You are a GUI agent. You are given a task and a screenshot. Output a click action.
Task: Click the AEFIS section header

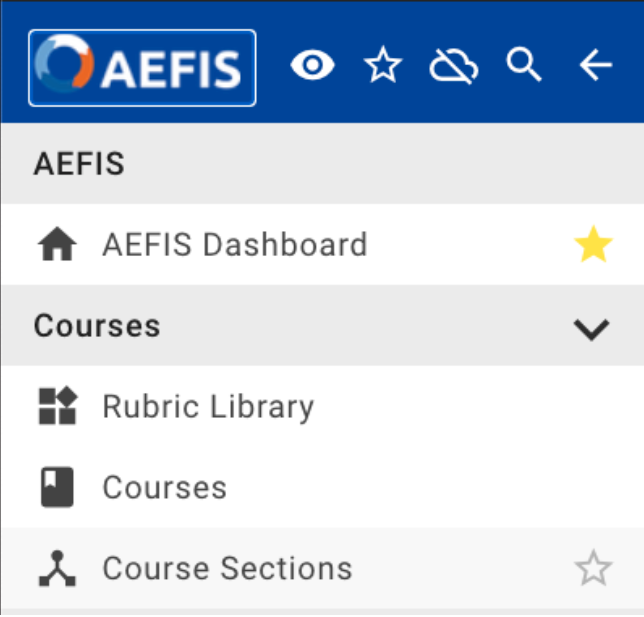pyautogui.click(x=322, y=163)
